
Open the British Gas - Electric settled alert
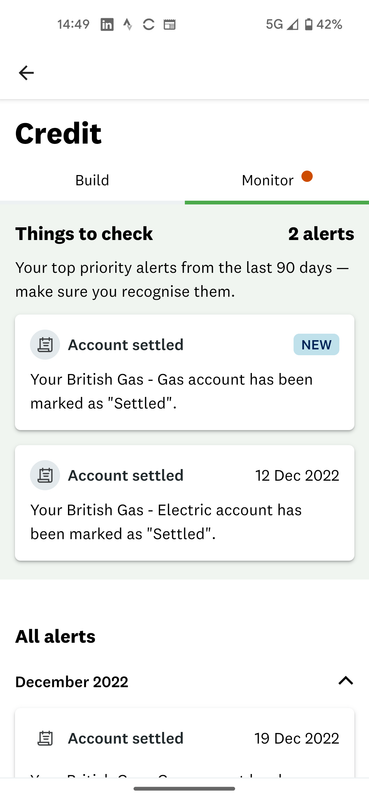click(184, 503)
